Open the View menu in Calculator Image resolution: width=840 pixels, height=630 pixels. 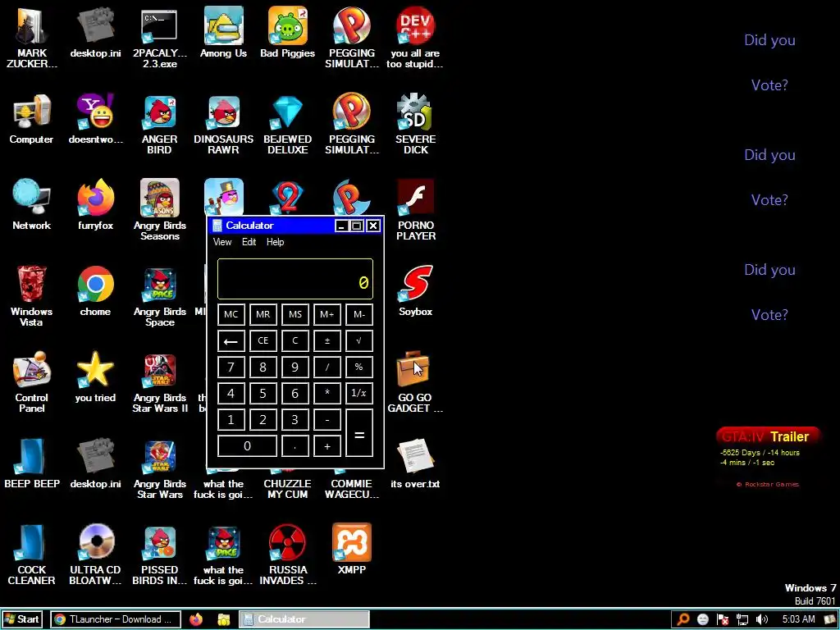point(222,242)
